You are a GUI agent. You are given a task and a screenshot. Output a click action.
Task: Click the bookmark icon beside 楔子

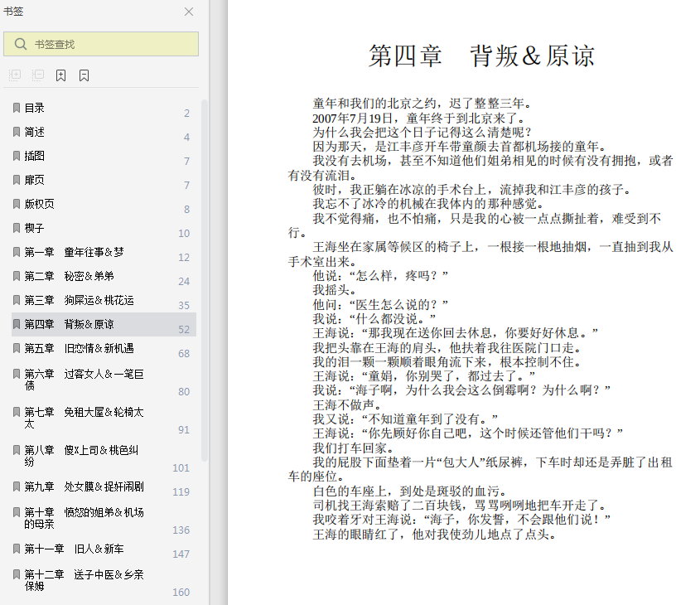[x=17, y=228]
